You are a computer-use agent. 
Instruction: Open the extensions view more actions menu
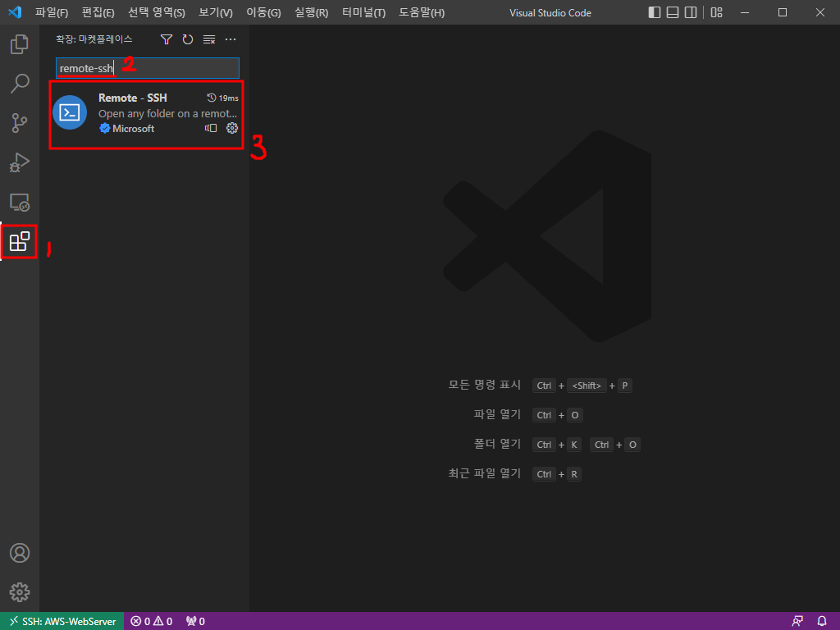(231, 39)
